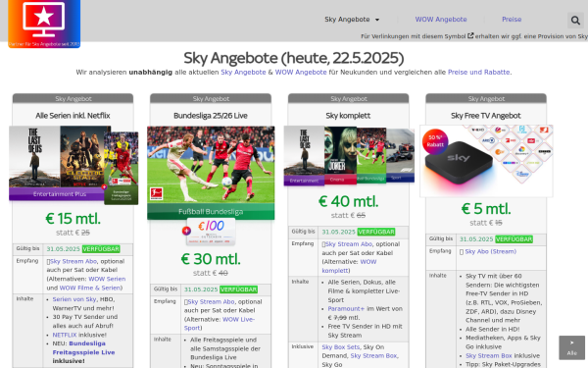This screenshot has height=368, width=588.
Task: Open the search magnifier icon
Action: 575,20
